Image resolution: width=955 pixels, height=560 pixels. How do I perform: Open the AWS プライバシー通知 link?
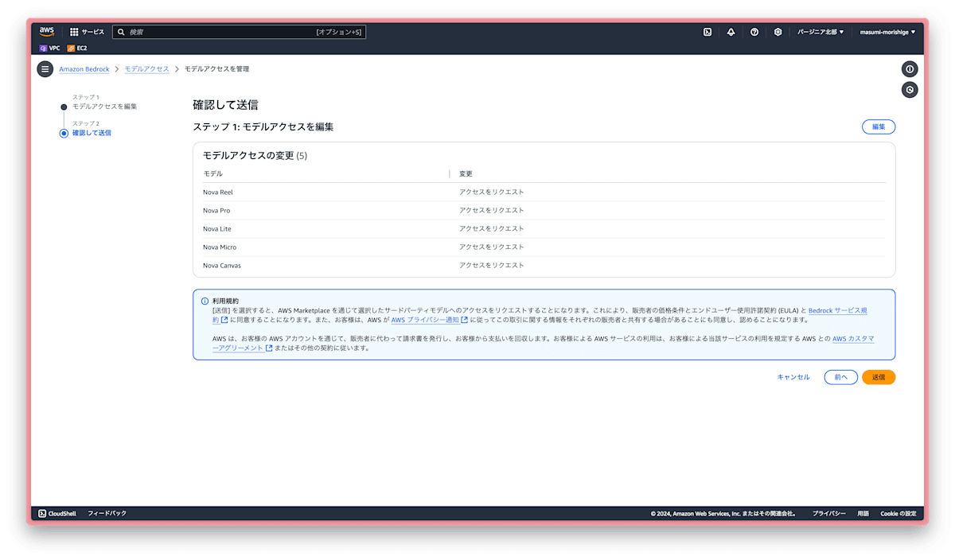(x=430, y=320)
